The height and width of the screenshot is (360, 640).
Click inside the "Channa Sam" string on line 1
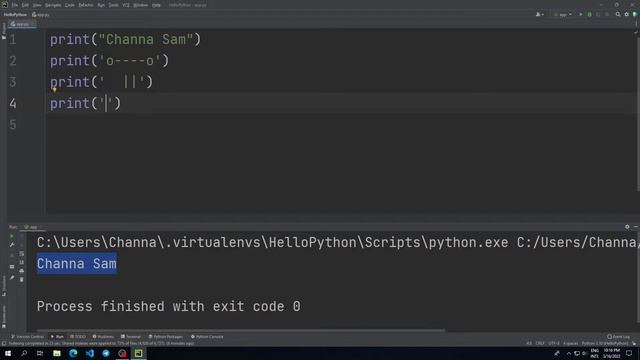tap(146, 40)
